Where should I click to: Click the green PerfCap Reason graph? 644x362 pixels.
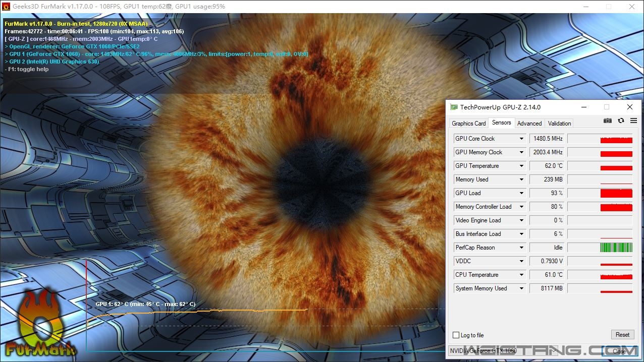tap(600, 248)
